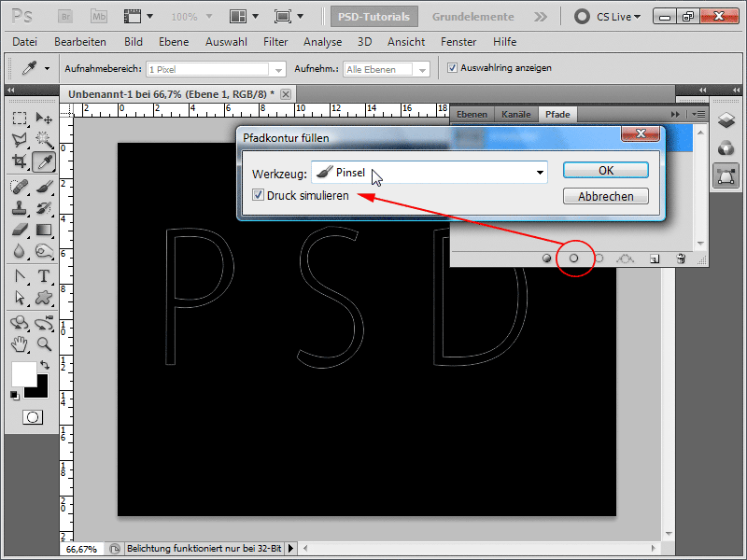Screen dimensions: 747x560
Task: Select the Eyedropper tool in the toolbox
Action: 44,161
